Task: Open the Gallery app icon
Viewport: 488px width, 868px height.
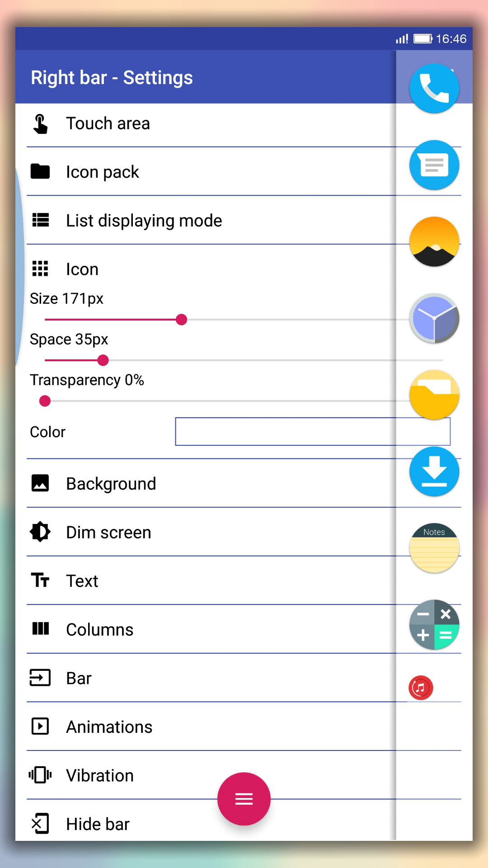Action: (x=434, y=241)
